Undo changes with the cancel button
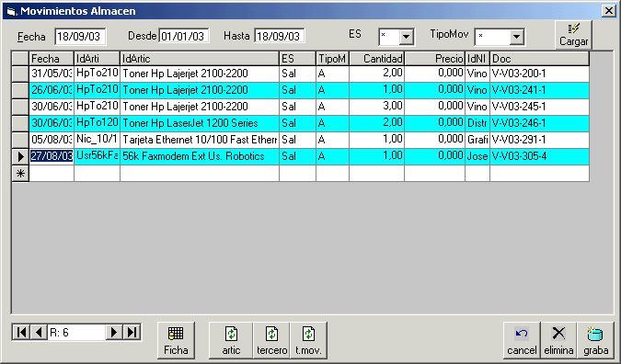This screenshot has width=621, height=364. (522, 340)
